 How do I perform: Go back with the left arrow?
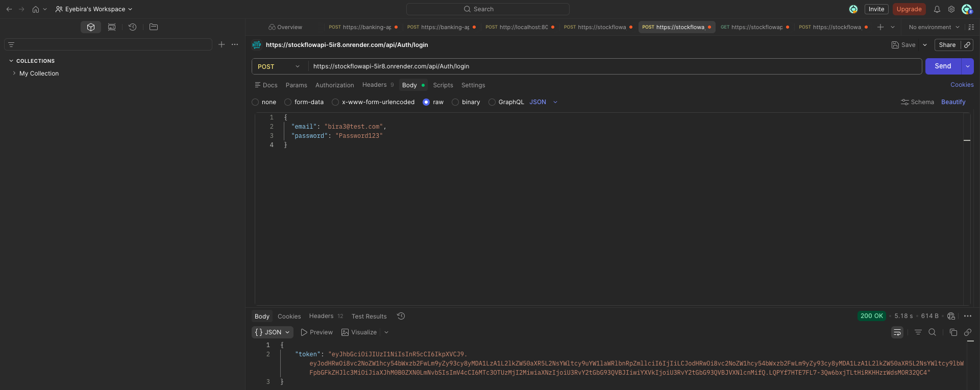(9, 9)
